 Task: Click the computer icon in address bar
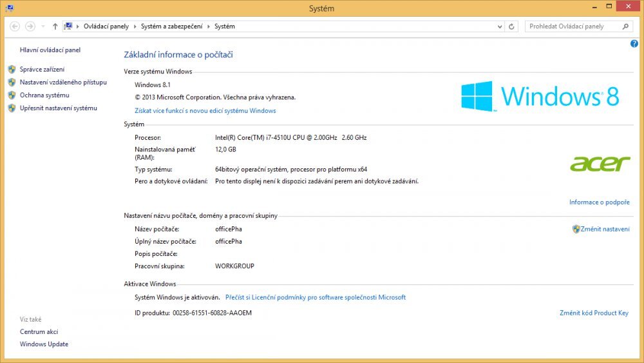coord(68,26)
